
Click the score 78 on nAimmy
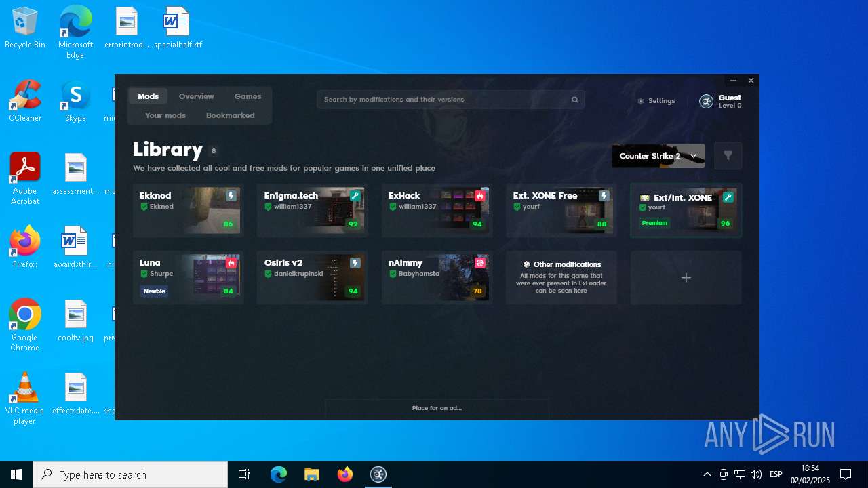pos(477,291)
